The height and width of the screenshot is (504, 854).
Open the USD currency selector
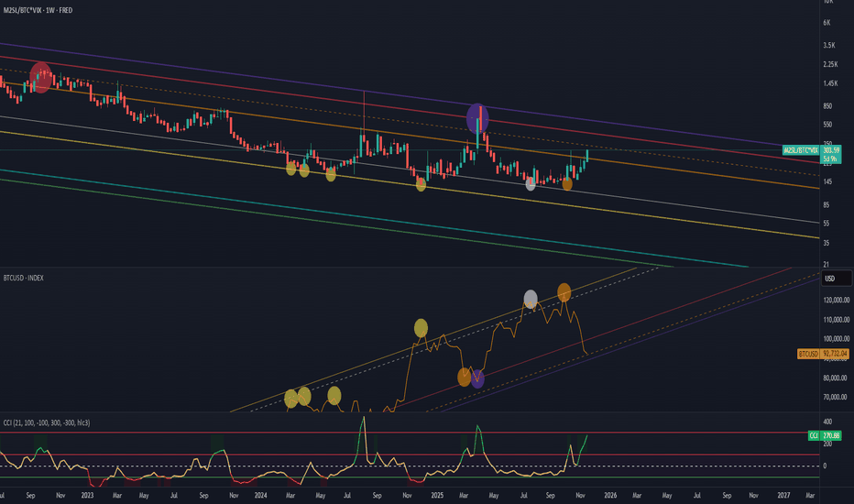[830, 278]
